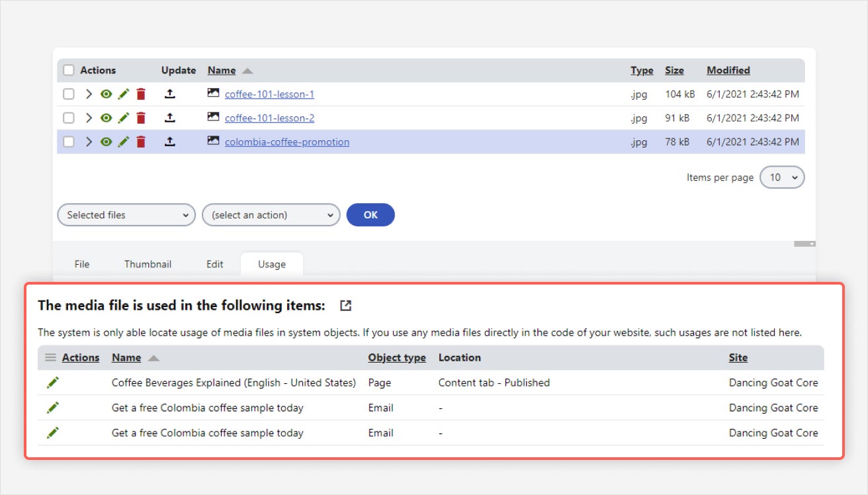The image size is (868, 495).
Task: Check the checkbox for coffee-101-lesson-2
Action: tap(68, 118)
